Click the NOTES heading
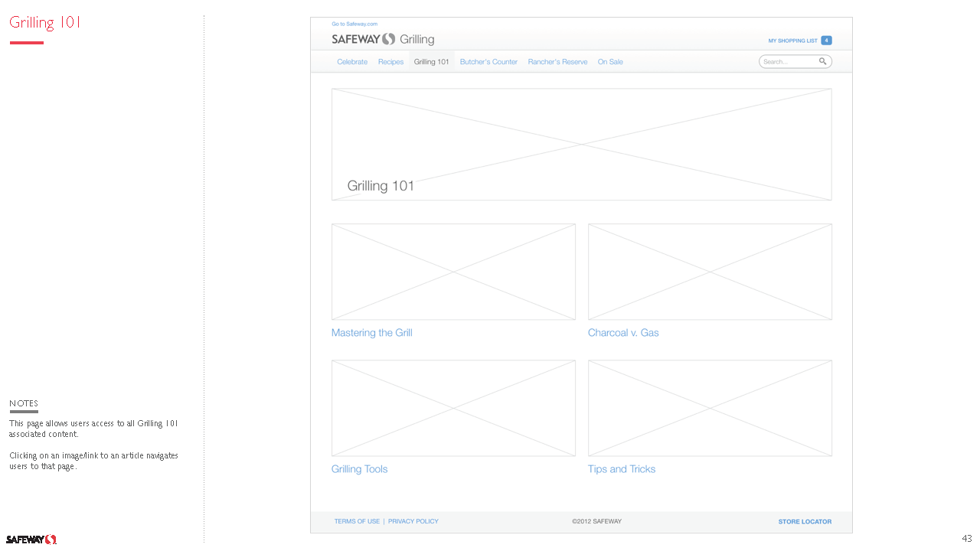The width and height of the screenshot is (980, 551). tap(24, 403)
